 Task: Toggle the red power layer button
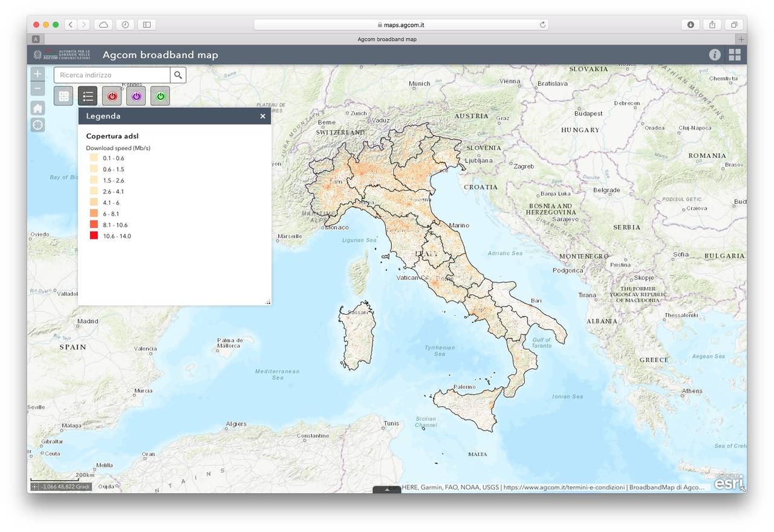click(112, 96)
